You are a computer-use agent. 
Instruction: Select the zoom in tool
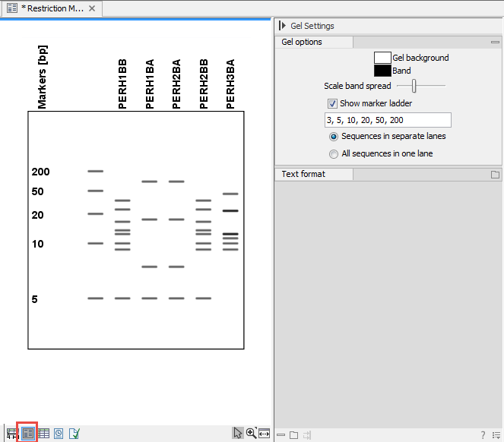251,433
